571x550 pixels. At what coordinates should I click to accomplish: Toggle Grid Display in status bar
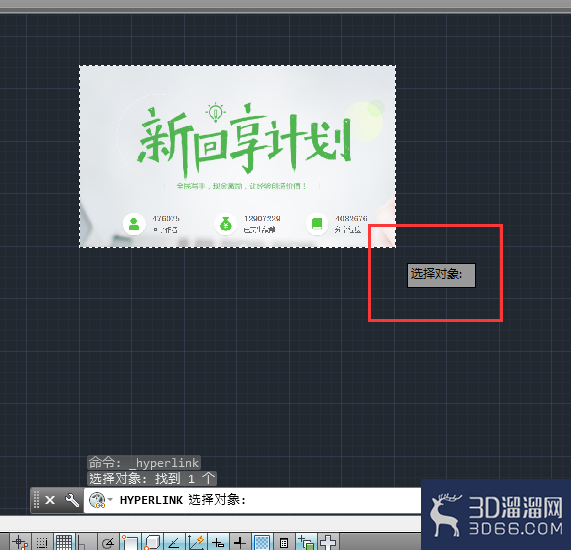coord(64,542)
